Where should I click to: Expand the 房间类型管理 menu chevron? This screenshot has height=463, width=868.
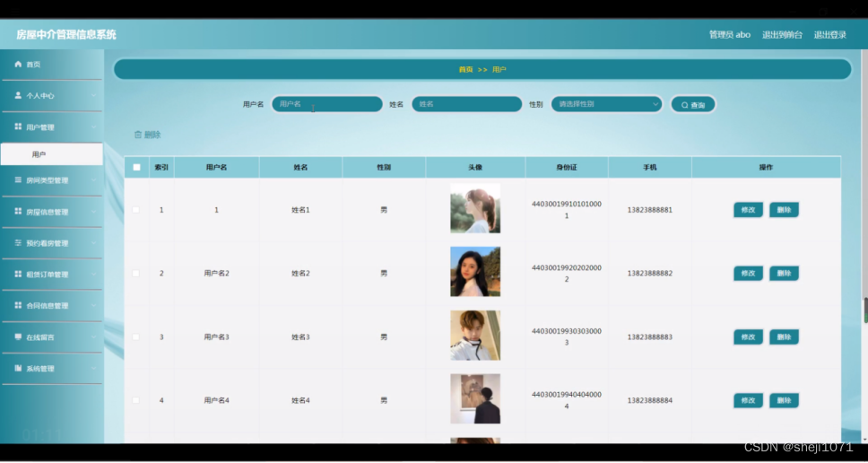93,180
